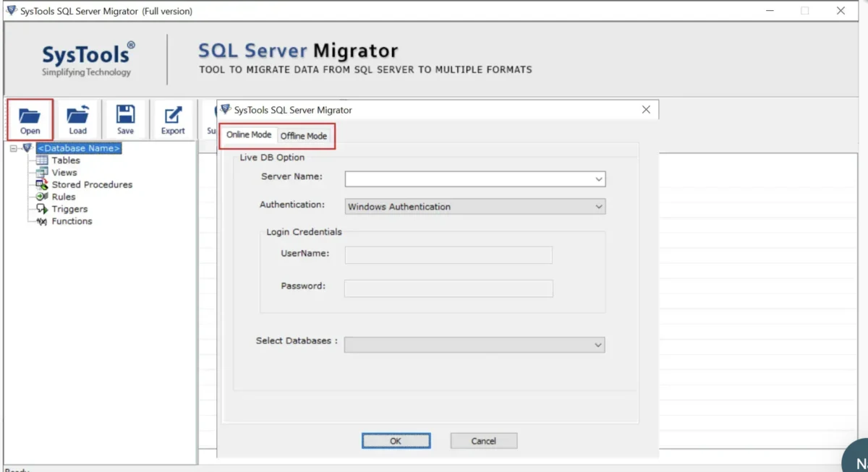Click the dialog's title bar SysTools icon
This screenshot has width=868, height=472.
[x=226, y=110]
